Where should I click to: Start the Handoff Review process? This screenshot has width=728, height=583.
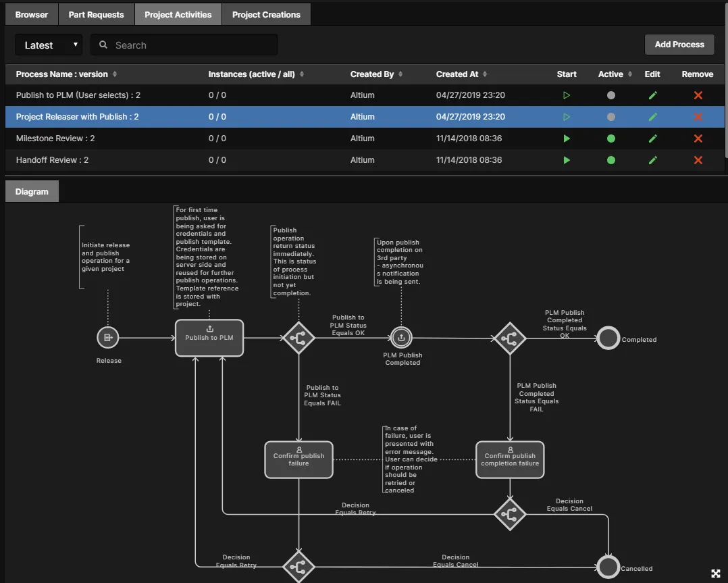(x=567, y=160)
